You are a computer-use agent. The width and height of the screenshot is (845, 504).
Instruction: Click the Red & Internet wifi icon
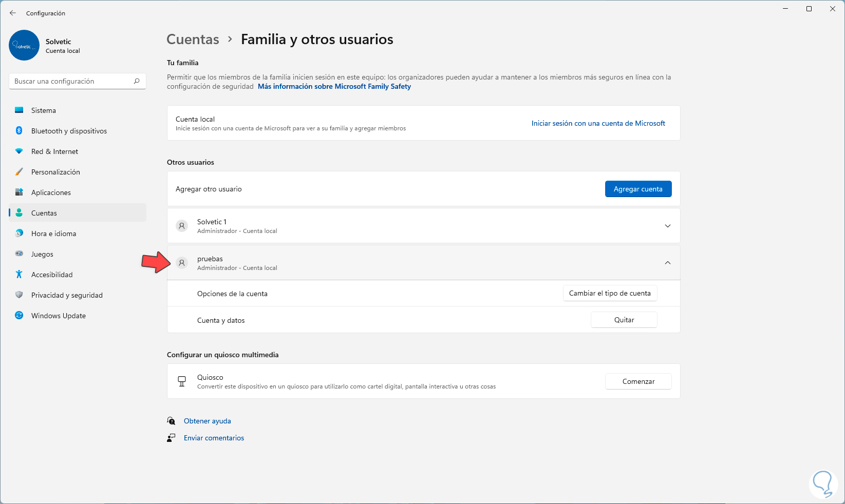pyautogui.click(x=19, y=151)
